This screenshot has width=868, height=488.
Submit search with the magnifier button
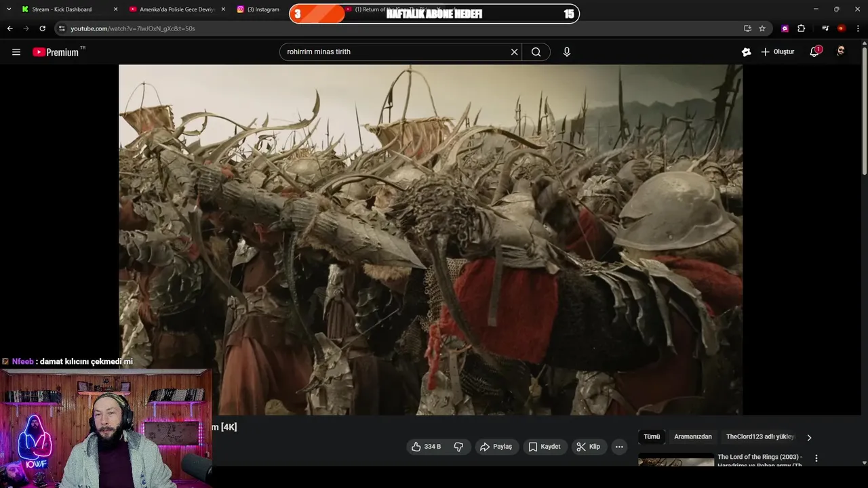click(536, 52)
